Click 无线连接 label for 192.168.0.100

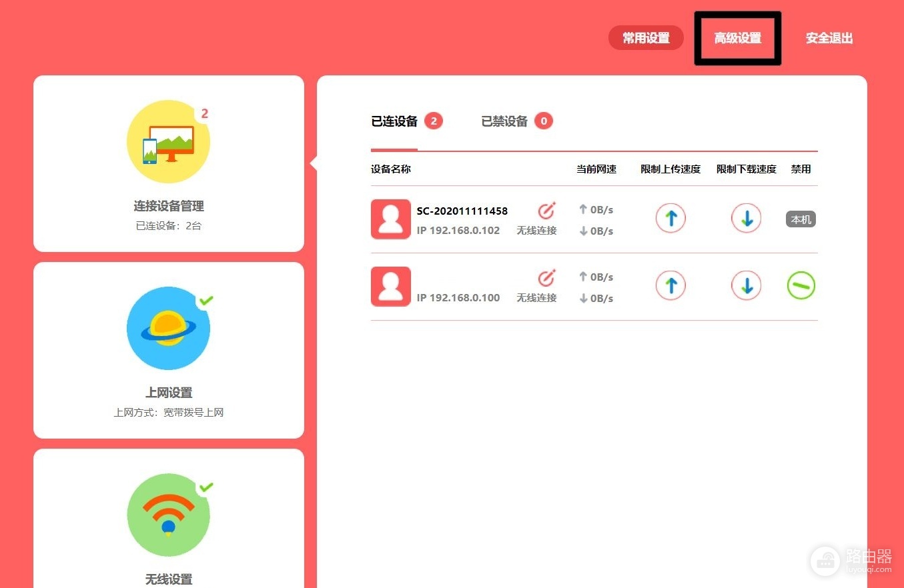tap(536, 298)
